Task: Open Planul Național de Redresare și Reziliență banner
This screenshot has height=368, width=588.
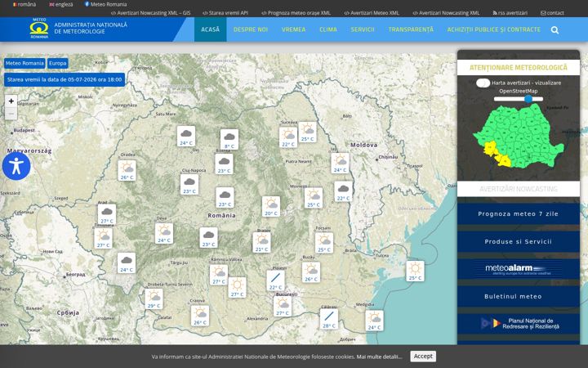Action: 519,323
